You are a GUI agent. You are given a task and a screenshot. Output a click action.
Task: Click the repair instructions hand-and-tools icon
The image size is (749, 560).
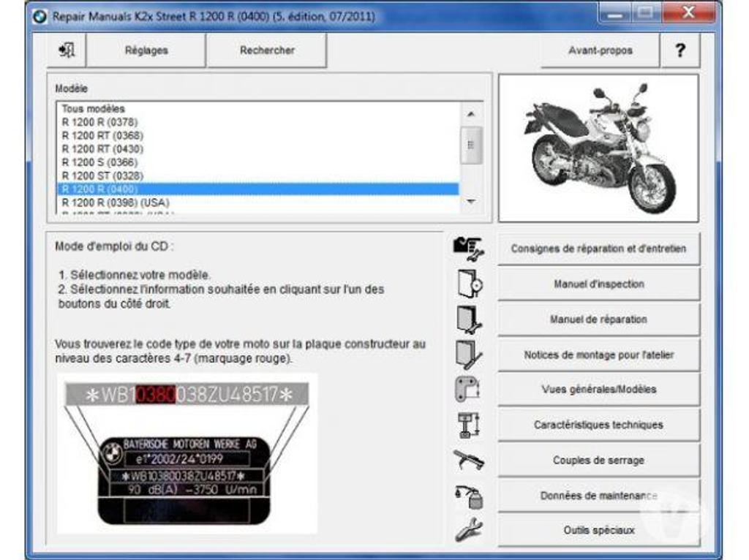tap(469, 249)
